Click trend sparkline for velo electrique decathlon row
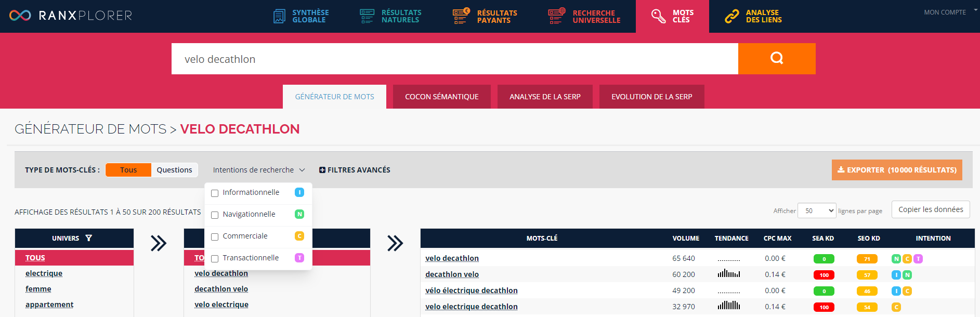Screen dimensions: 980x317 (x=729, y=305)
